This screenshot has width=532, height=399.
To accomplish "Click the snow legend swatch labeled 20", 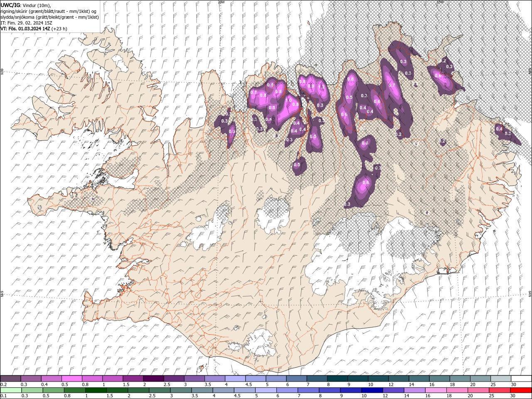I will pos(480,379).
